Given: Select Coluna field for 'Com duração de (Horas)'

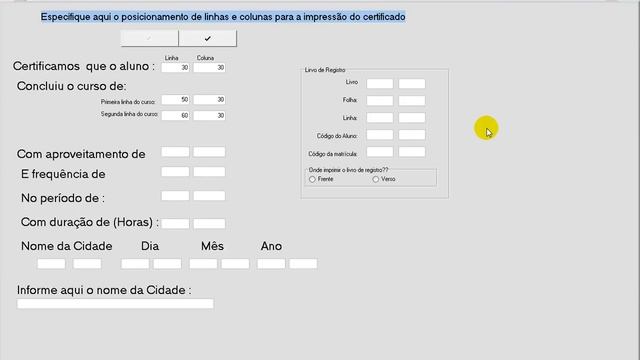Looking at the screenshot, I should tap(209, 223).
